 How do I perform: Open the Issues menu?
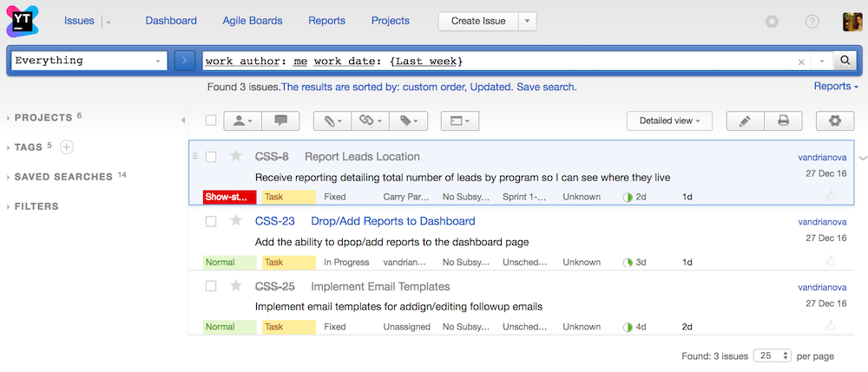[x=79, y=21]
